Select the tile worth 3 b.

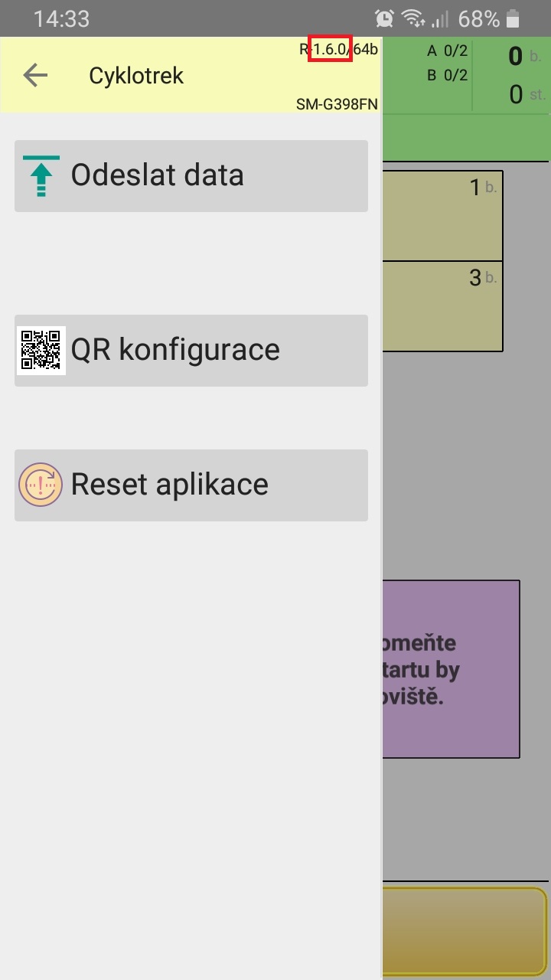(x=442, y=306)
